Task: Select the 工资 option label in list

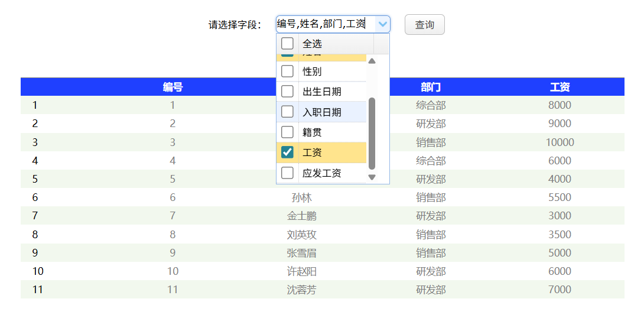Action: click(x=312, y=152)
